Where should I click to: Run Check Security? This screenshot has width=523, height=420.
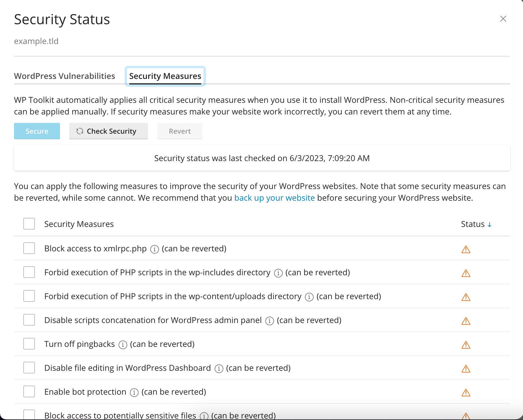tap(109, 131)
